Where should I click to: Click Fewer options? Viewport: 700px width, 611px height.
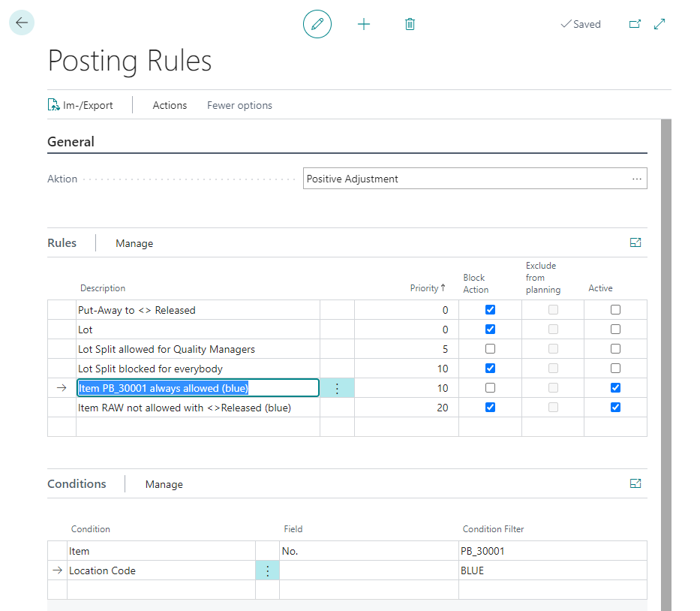tap(239, 105)
